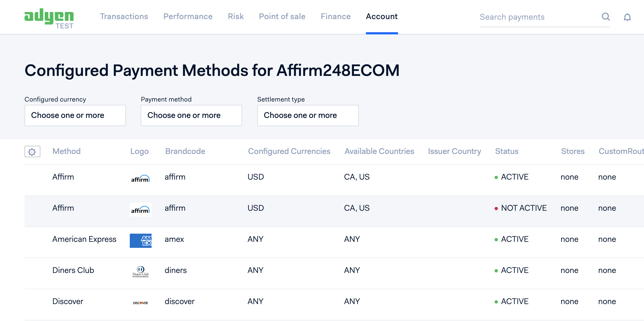Viewport: 644px width, 321px height.
Task: Click the Search payments field
Action: (537, 17)
